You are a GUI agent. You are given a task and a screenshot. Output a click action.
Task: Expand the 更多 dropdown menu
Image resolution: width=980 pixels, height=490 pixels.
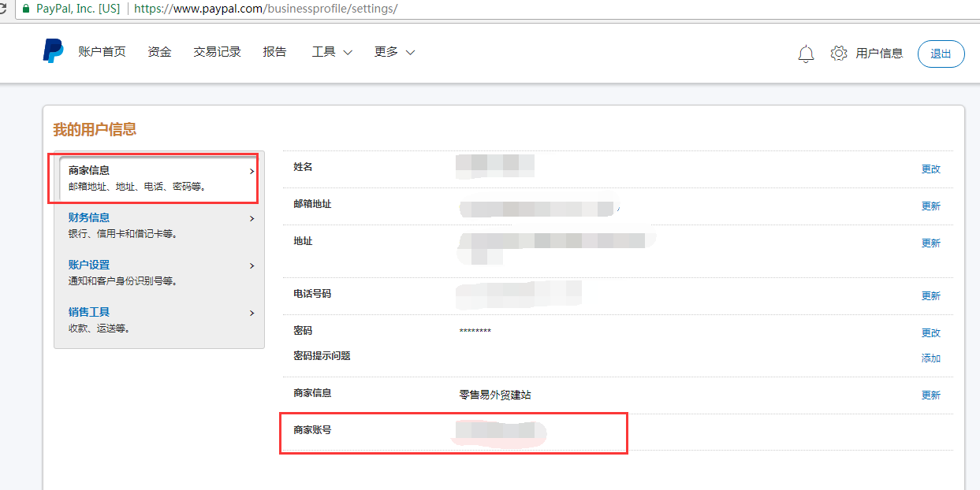coord(394,52)
